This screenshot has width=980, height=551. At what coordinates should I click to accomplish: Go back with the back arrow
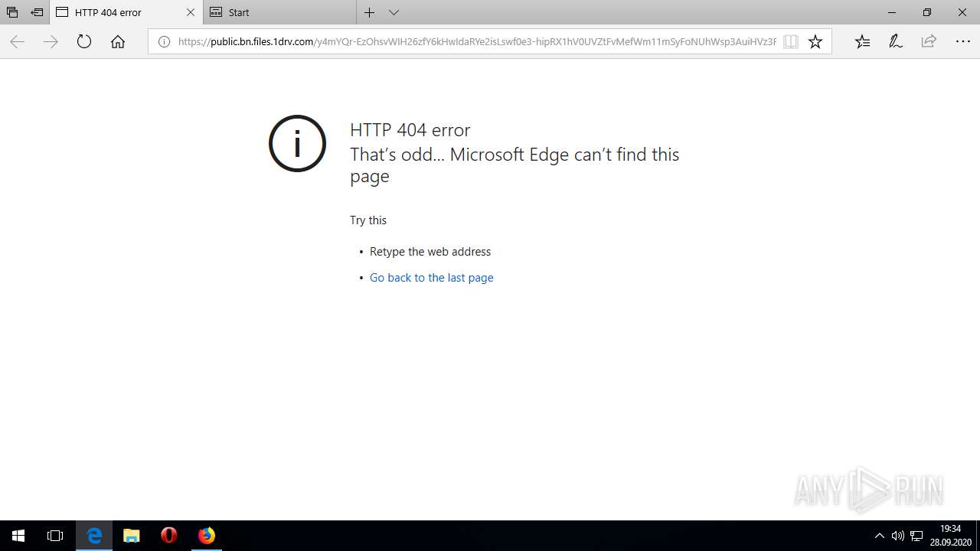point(17,42)
